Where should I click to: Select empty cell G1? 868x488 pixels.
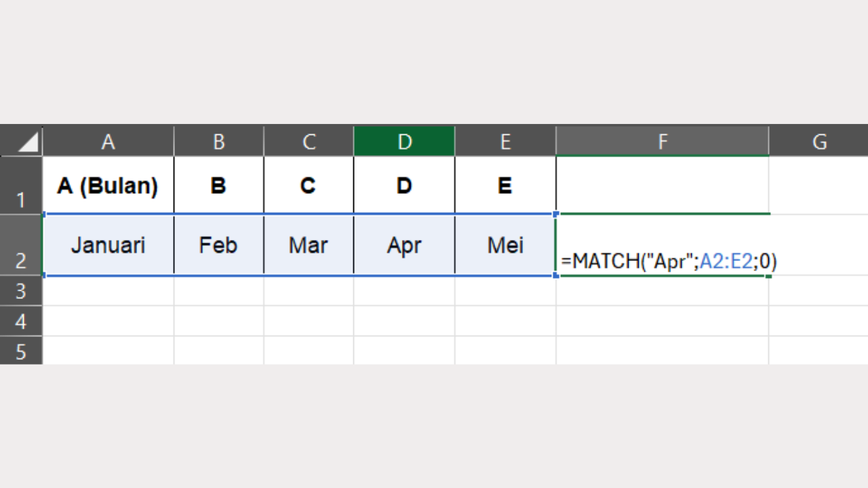click(819, 186)
